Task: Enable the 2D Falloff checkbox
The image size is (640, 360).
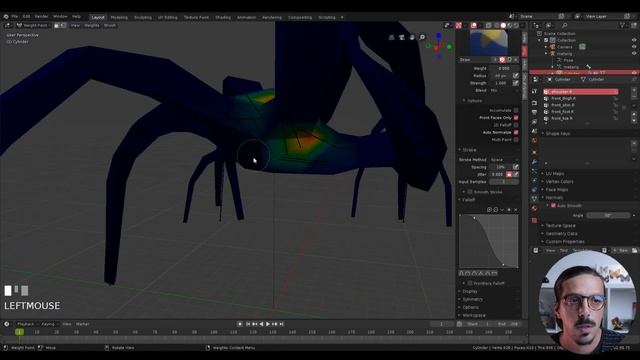Action: coord(516,125)
